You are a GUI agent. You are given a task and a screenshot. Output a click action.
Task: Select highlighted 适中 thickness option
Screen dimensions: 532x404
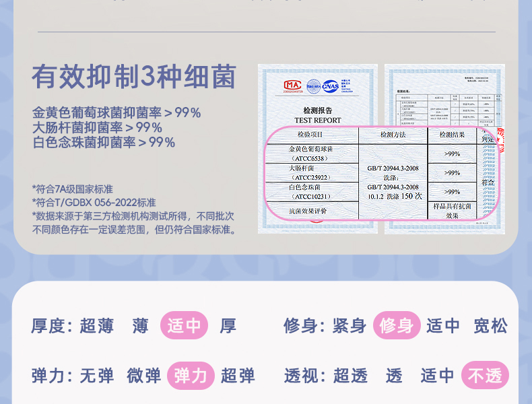coord(184,325)
